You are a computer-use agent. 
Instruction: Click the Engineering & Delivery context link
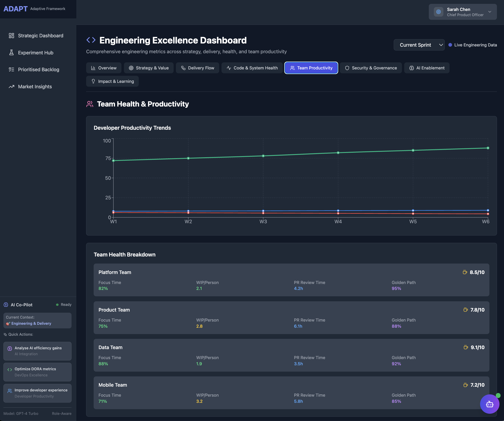pyautogui.click(x=31, y=323)
